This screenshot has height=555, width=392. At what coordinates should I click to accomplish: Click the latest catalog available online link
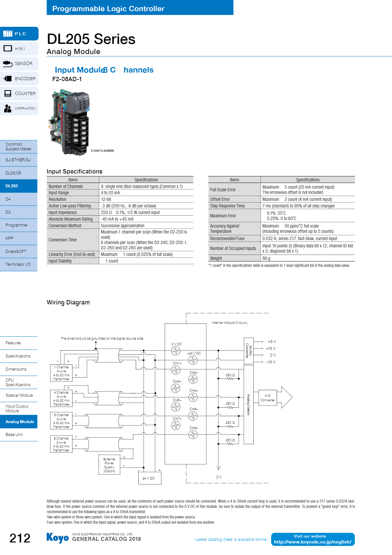click(231, 540)
